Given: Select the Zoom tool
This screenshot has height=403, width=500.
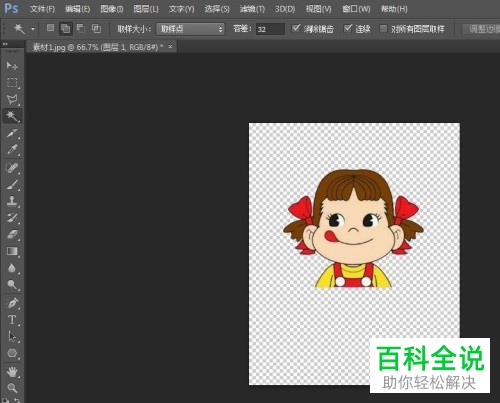Looking at the screenshot, I should 12,388.
